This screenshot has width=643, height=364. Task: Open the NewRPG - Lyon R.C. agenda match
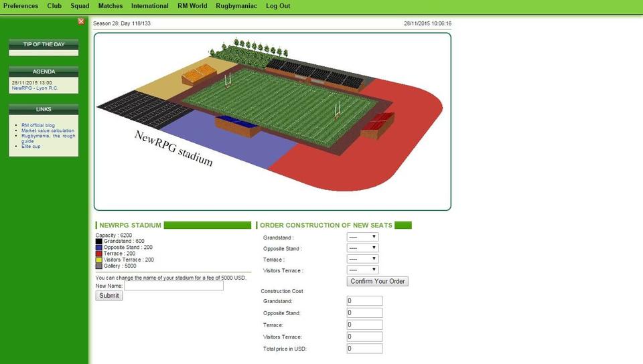(31, 88)
